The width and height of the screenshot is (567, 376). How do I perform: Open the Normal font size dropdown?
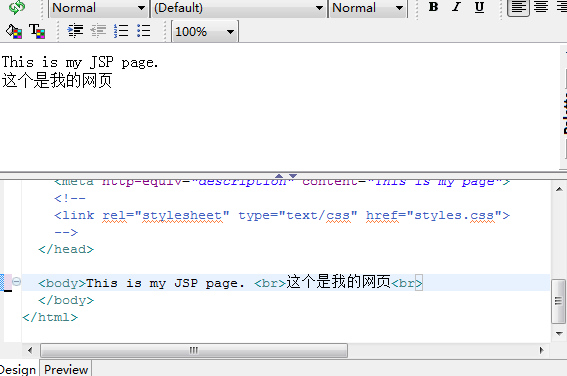[x=368, y=8]
